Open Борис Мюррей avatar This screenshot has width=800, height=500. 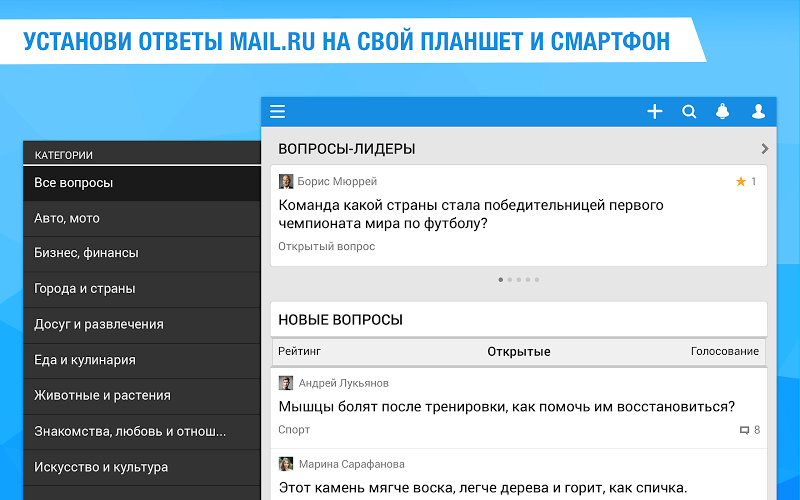point(286,181)
